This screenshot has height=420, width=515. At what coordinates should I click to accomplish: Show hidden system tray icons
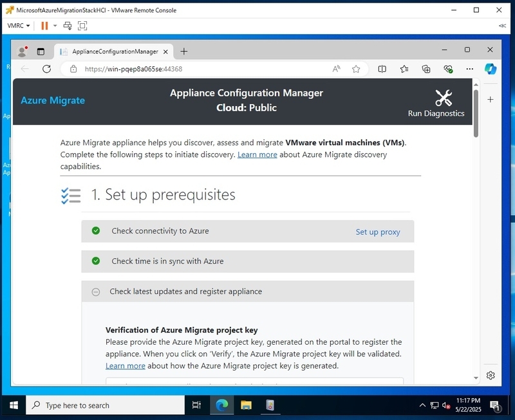tap(422, 406)
